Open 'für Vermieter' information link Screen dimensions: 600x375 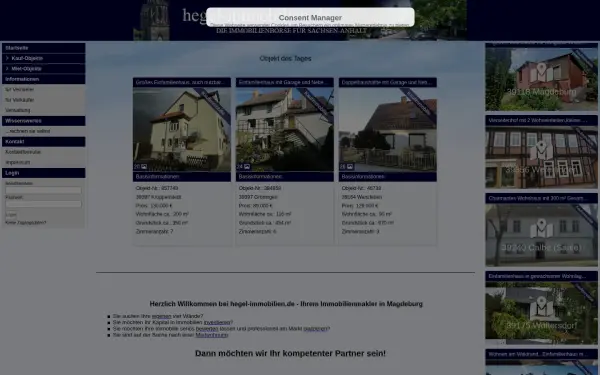20,90
